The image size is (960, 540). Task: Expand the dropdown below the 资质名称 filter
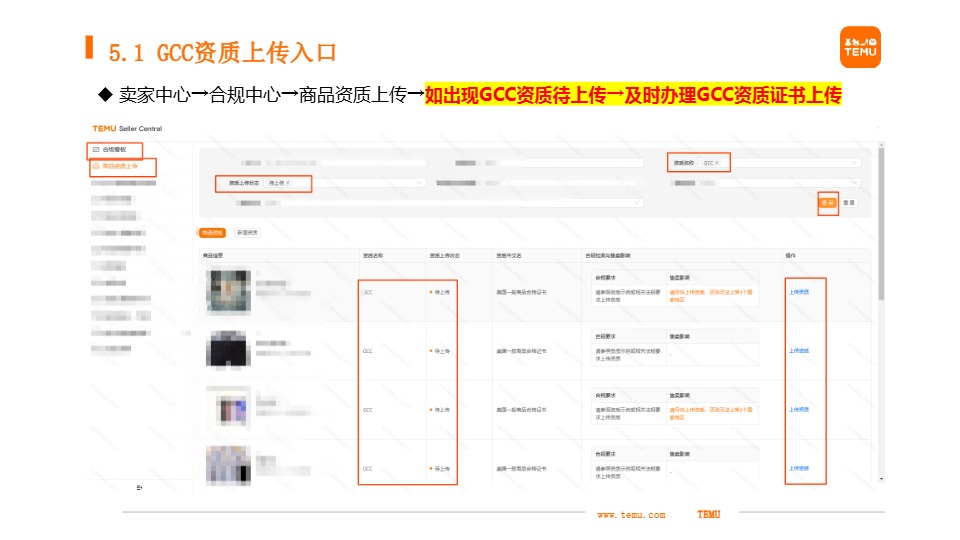[x=789, y=183]
